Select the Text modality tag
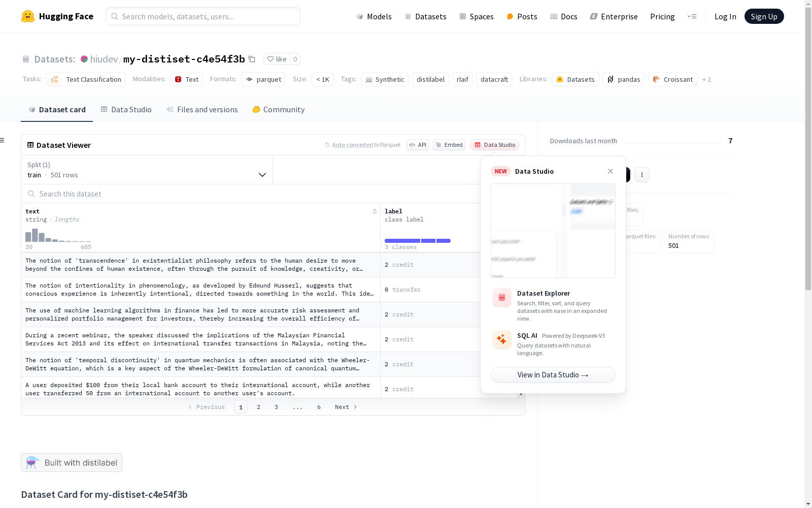 coord(186,79)
